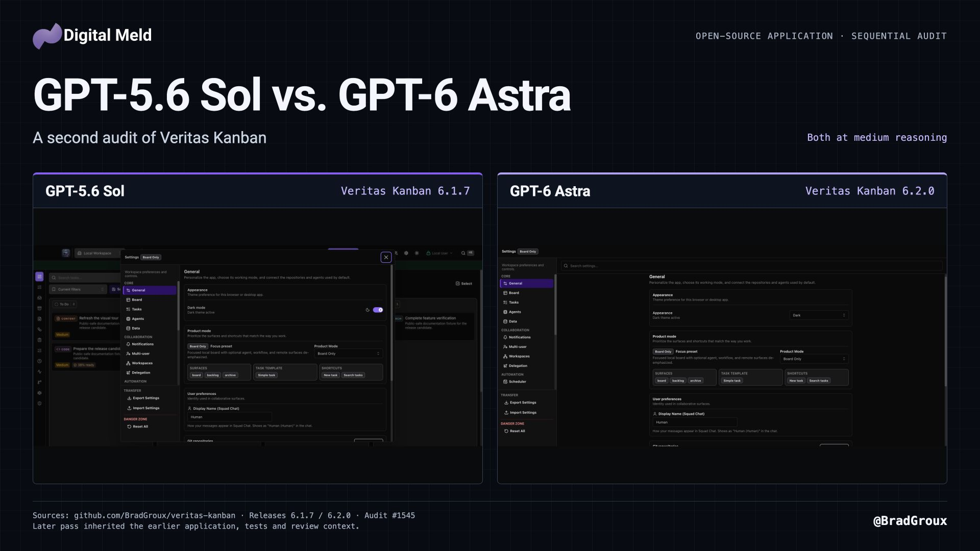980x551 pixels.
Task: Click Export Settings in the Sol panel
Action: coord(143,398)
